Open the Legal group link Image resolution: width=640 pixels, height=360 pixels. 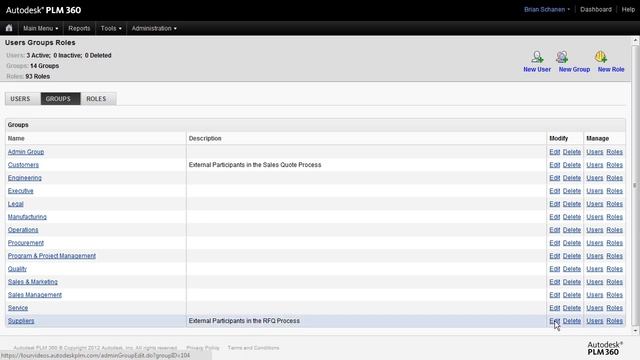point(16,204)
